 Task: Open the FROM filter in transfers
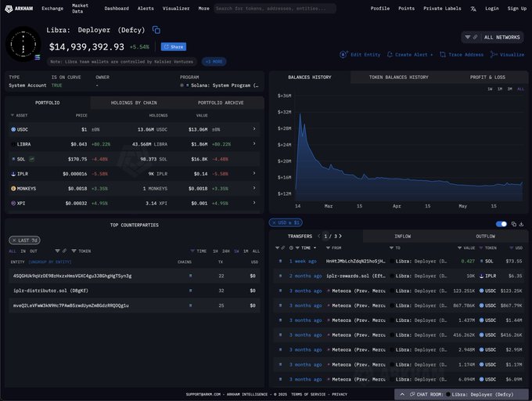tap(333, 247)
